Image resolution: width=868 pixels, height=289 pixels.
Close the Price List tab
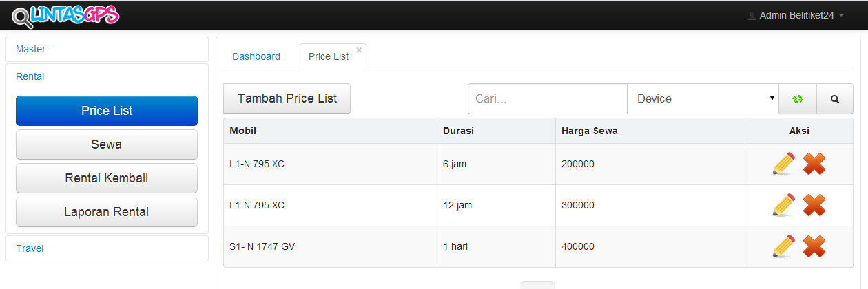359,50
